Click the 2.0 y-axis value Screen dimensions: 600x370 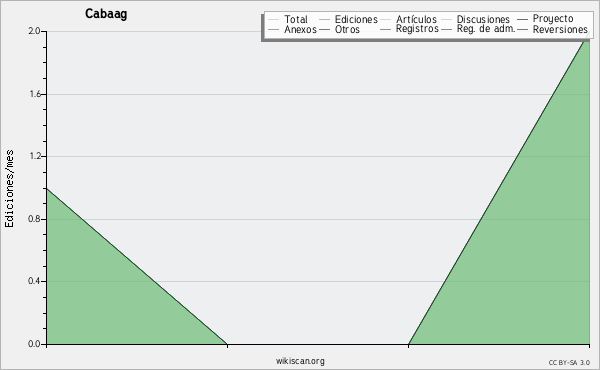click(34, 31)
